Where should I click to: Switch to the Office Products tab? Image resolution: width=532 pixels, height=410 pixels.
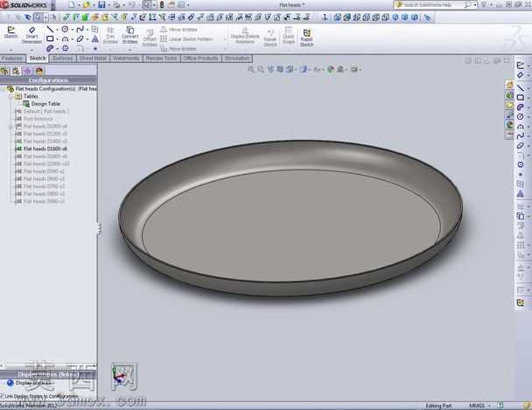point(200,59)
